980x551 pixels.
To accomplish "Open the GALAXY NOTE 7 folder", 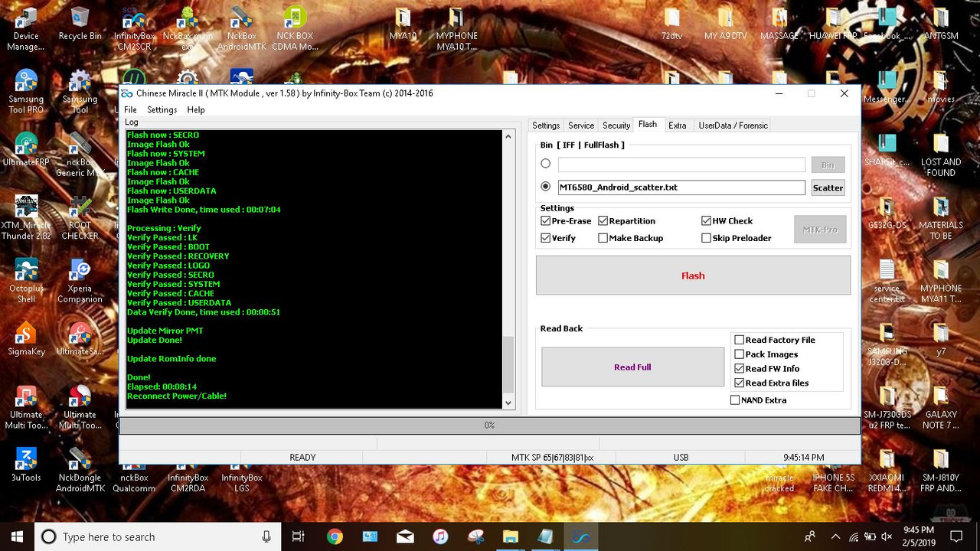I will click(941, 407).
